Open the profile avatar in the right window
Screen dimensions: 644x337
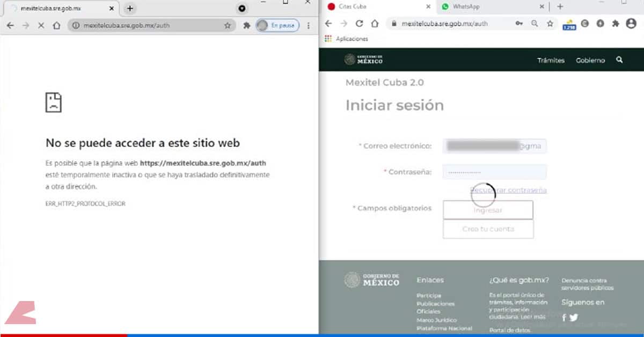point(631,24)
